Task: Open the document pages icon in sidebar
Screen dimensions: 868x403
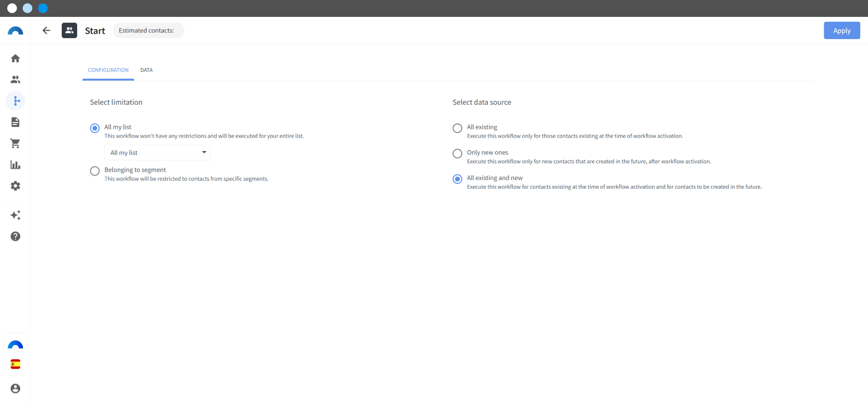Action: (15, 122)
